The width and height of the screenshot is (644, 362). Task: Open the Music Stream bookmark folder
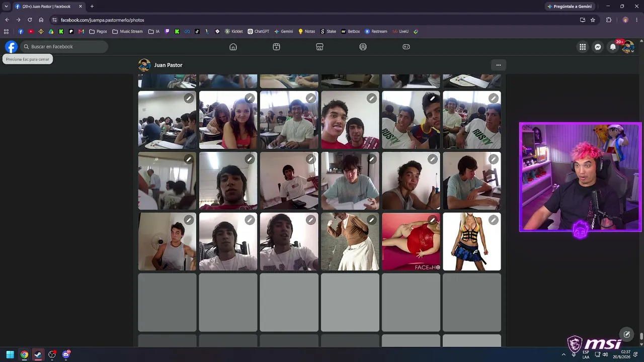pos(128,31)
